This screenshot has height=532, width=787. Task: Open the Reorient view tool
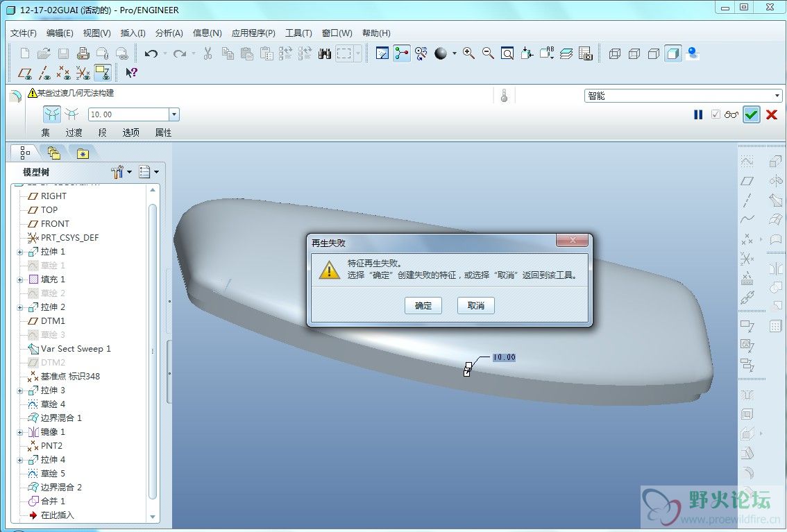pos(527,53)
